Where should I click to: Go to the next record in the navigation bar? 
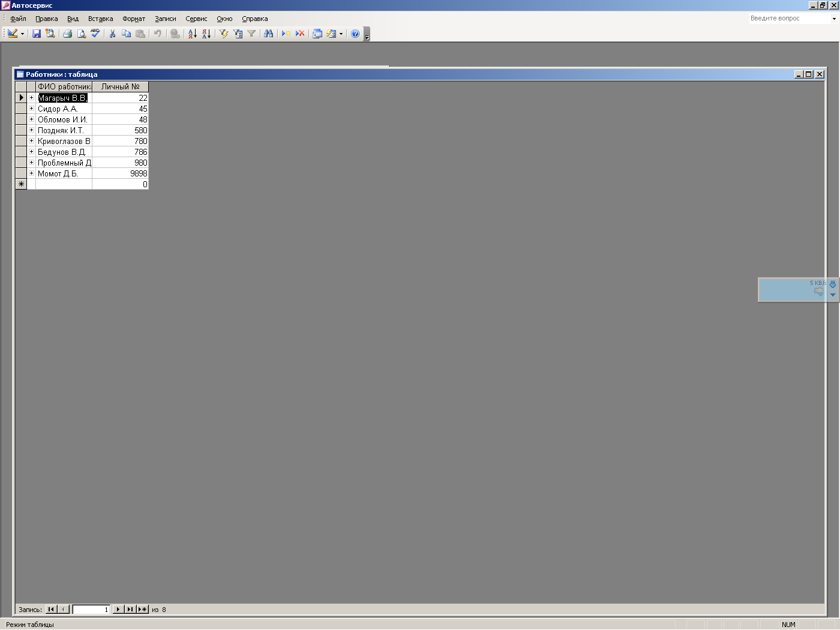[x=118, y=609]
